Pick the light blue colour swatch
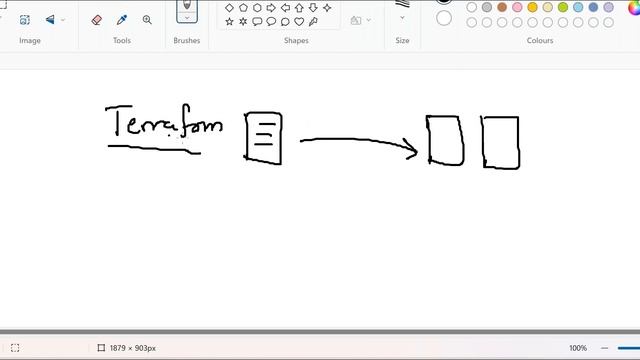 pyautogui.click(x=578, y=7)
